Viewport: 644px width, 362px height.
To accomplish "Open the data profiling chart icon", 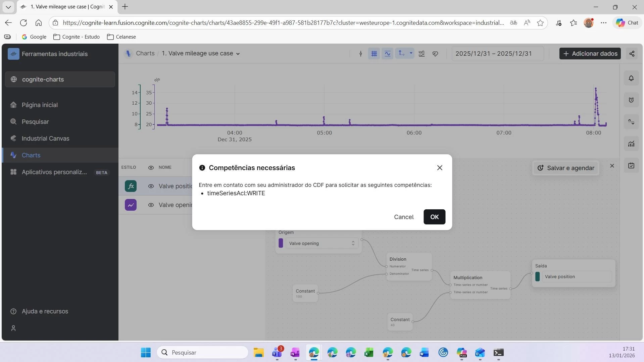I will 631,144.
